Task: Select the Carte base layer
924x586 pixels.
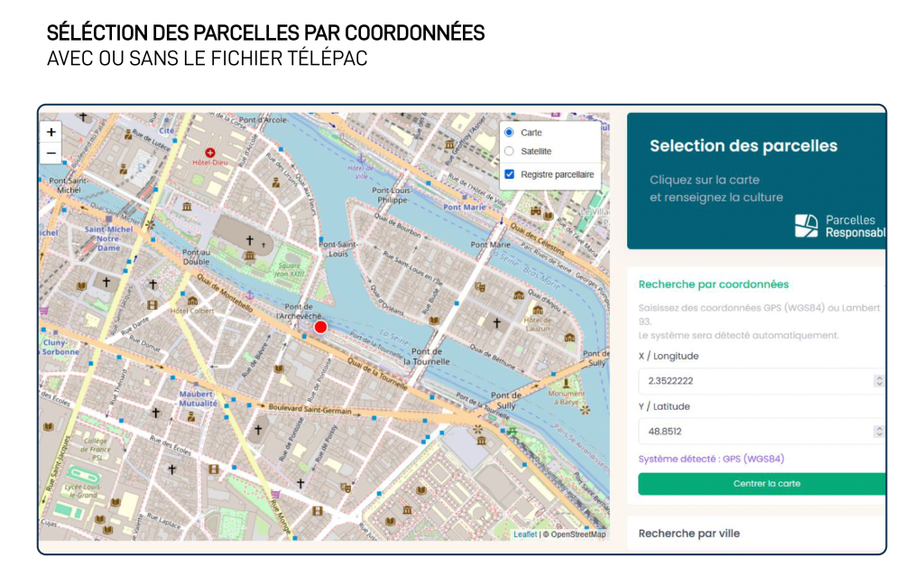Action: 509,133
